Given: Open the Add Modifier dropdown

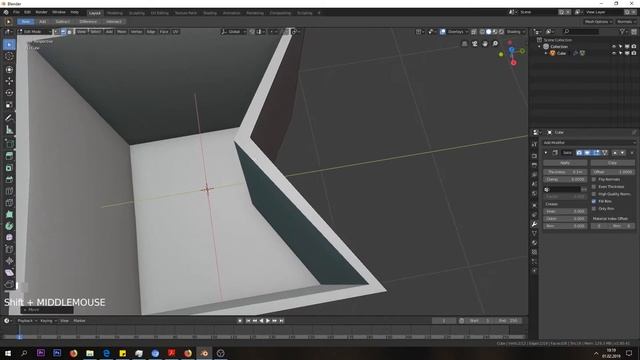Looking at the screenshot, I should point(589,142).
